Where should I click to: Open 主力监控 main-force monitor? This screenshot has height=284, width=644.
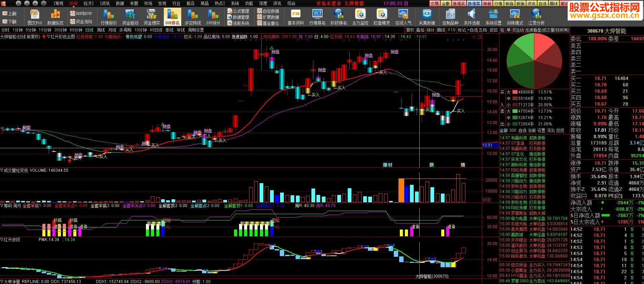(360, 17)
